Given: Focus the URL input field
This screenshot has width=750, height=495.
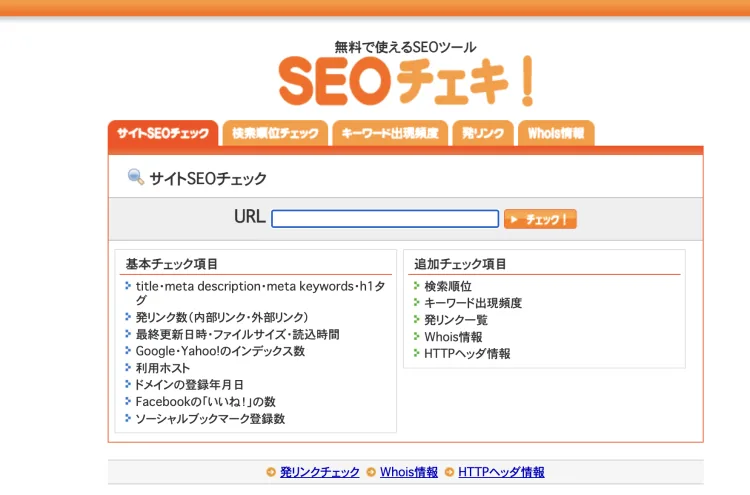Looking at the screenshot, I should 385,219.
